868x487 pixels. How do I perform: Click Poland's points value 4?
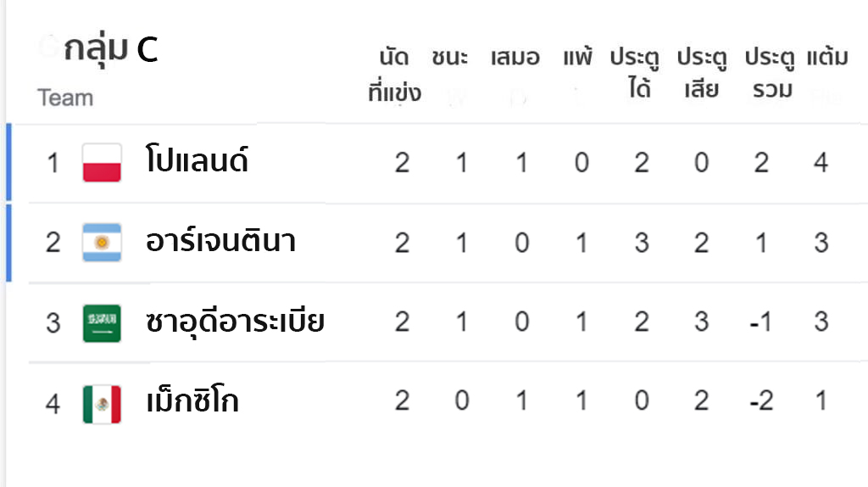(821, 163)
